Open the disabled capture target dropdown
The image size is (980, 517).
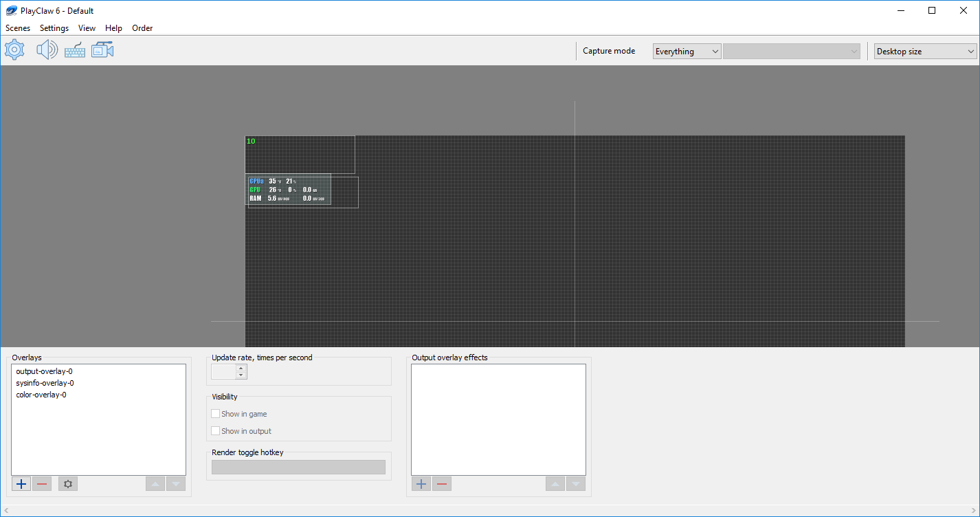(792, 52)
